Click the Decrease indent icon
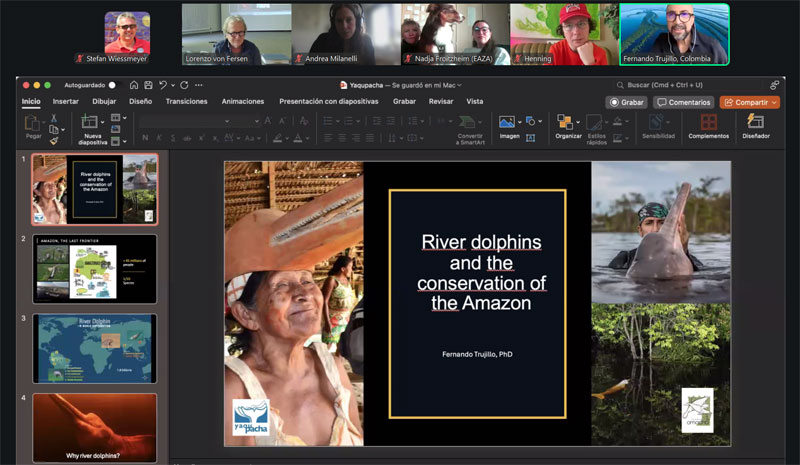 (377, 121)
